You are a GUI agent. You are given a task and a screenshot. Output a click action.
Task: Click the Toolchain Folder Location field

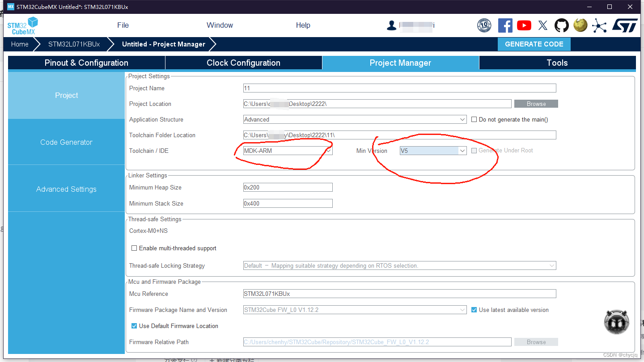pyautogui.click(x=400, y=135)
